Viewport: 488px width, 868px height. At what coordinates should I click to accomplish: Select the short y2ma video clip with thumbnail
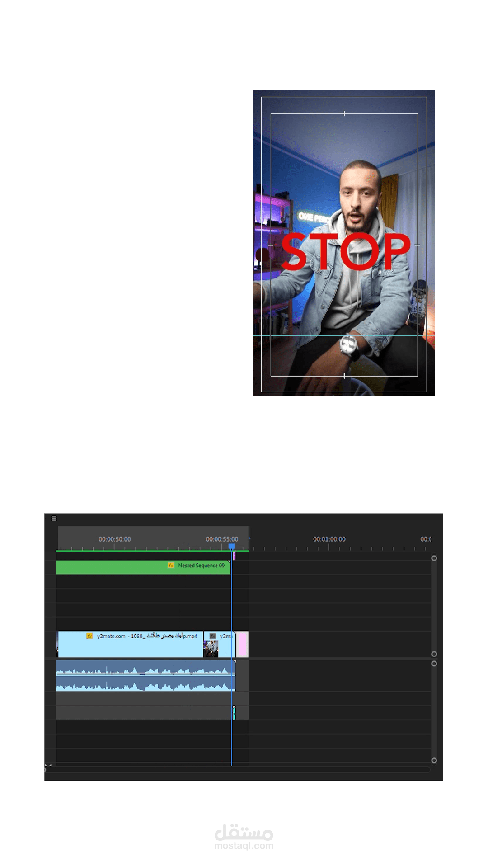coord(219,644)
